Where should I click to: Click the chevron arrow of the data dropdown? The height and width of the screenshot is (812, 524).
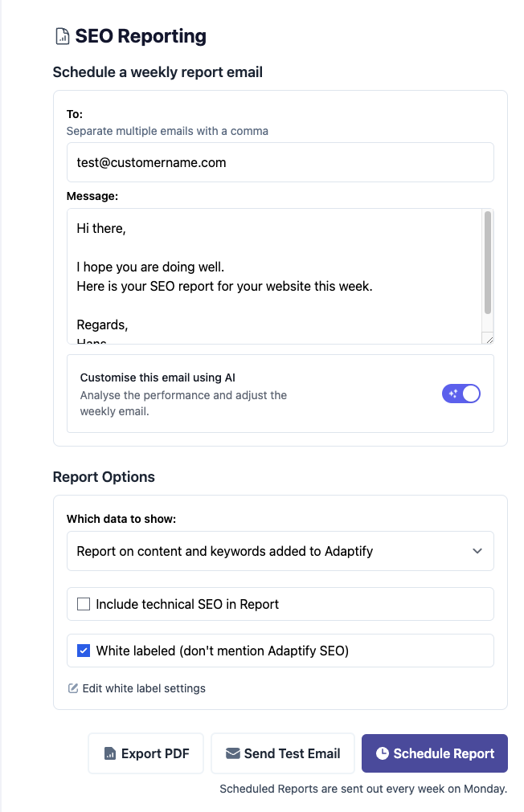coord(477,551)
